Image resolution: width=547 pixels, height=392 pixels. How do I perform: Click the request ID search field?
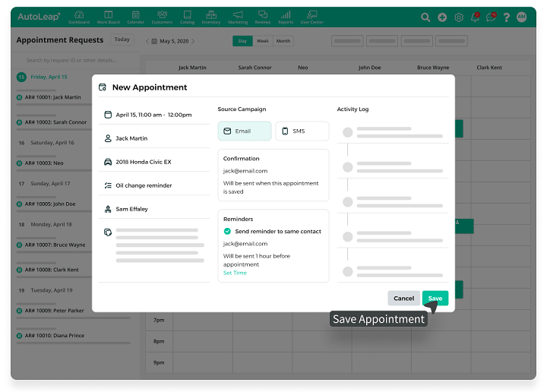76,60
